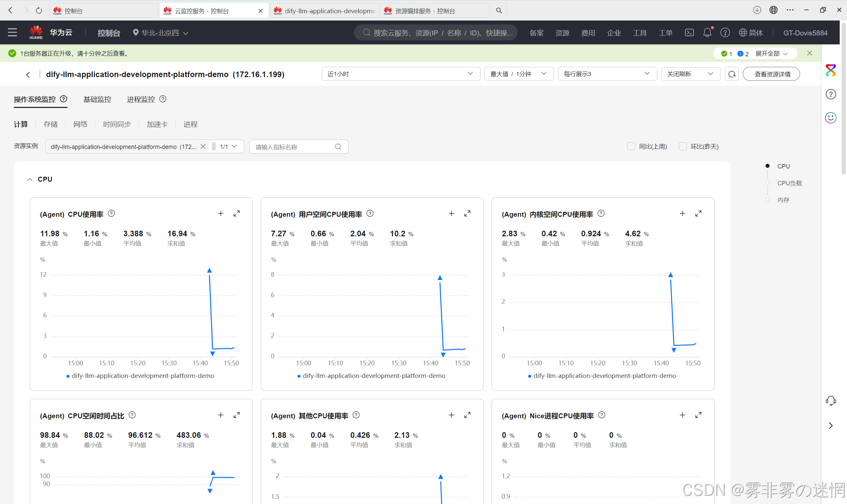Open the hamburger navigation menu

(13, 33)
